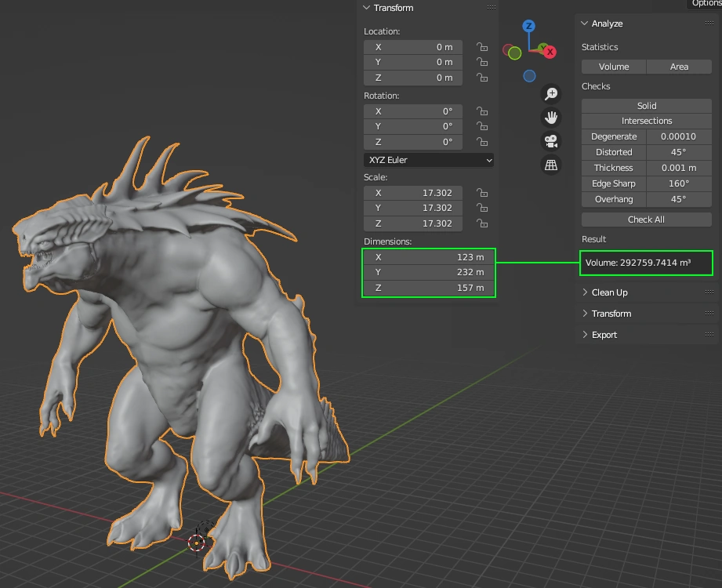Screen dimensions: 722x588
Task: Collapse the Transform panel at top
Action: pos(367,7)
